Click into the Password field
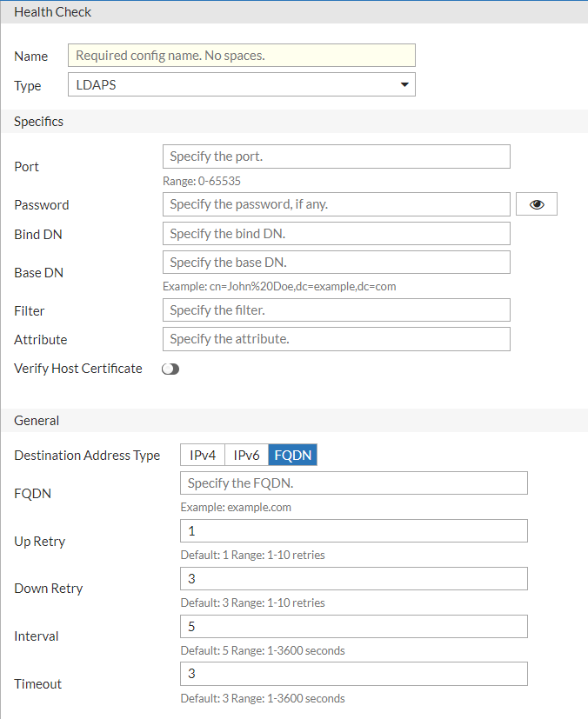 pyautogui.click(x=337, y=204)
